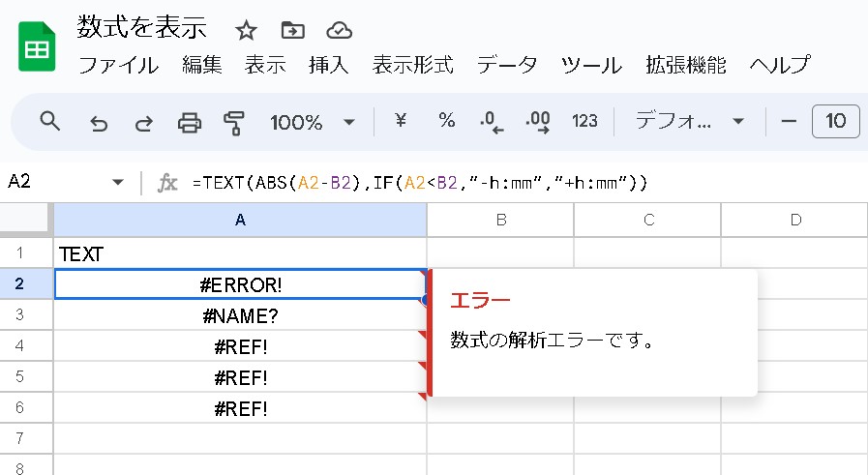Image resolution: width=868 pixels, height=475 pixels.
Task: Open the search menus magnifier
Action: (x=49, y=121)
